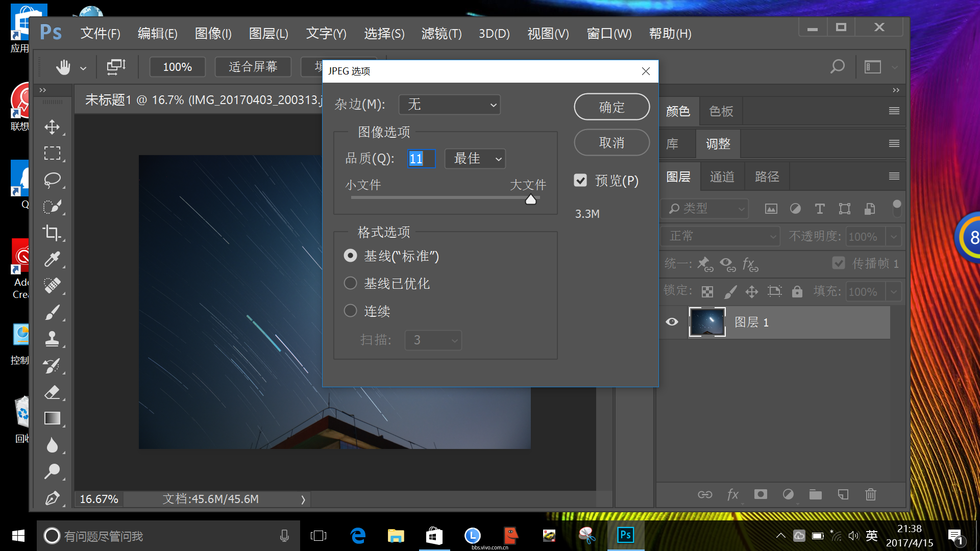The height and width of the screenshot is (551, 980).
Task: Select the Rectangular Marquee tool
Action: [x=52, y=154]
